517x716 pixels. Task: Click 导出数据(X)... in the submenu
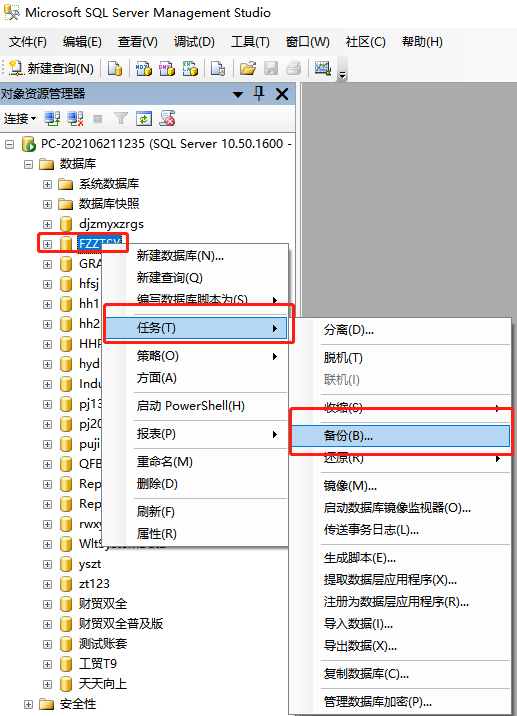[x=360, y=646]
